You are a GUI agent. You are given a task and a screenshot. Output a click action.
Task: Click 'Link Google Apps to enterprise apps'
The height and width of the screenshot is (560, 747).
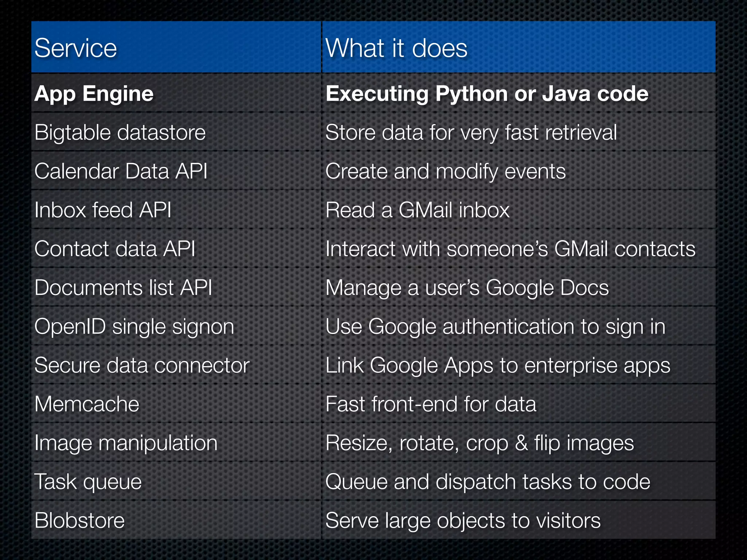click(498, 366)
